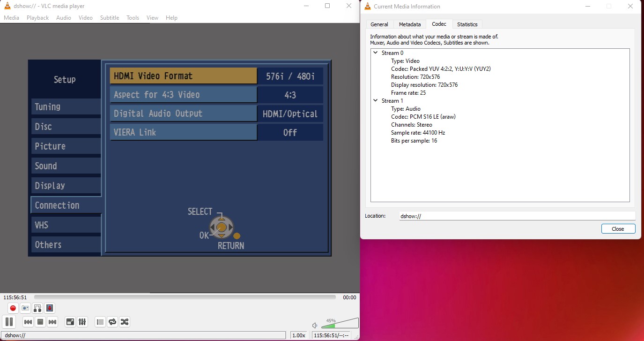Select the "Type: Video" row
644x341 pixels.
tap(405, 61)
